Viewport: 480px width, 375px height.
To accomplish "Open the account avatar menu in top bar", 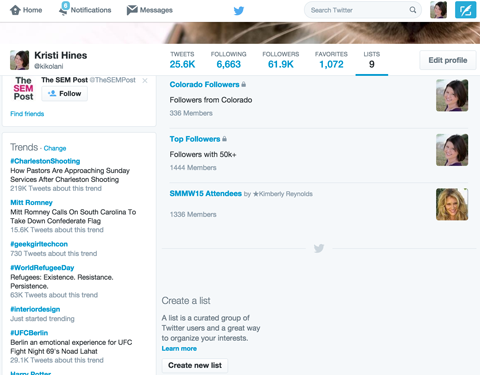I will [x=438, y=10].
